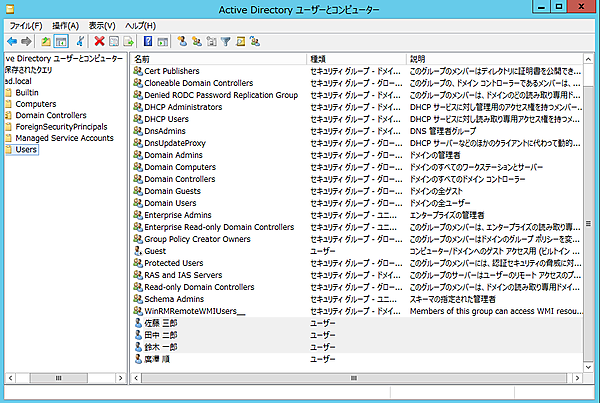The width and height of the screenshot is (600, 403).
Task: Select 保存されたクエリ tree node
Action: [x=28, y=70]
